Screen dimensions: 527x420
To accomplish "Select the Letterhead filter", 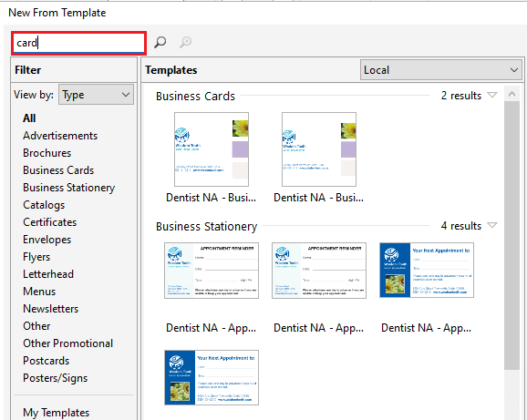I will coord(48,274).
